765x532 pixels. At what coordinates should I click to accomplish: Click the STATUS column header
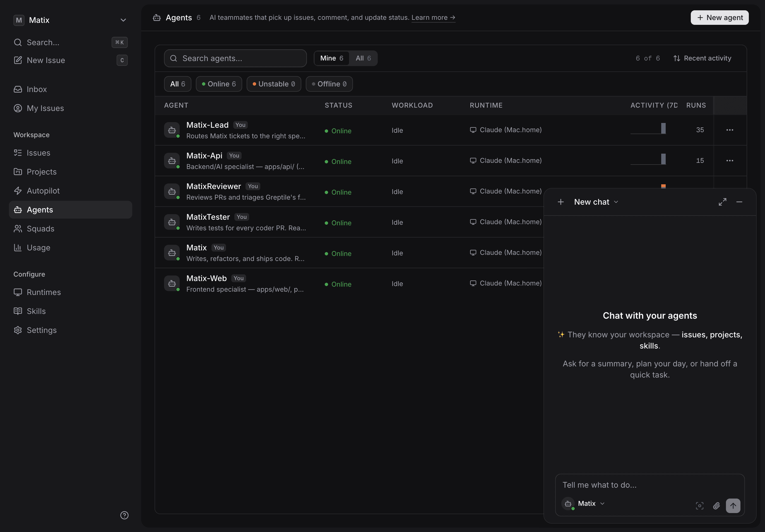click(x=338, y=105)
